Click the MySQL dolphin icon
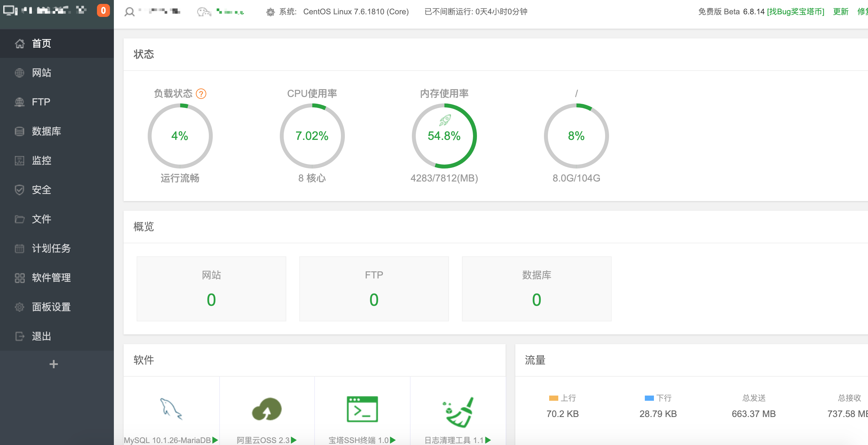Viewport: 868px width, 445px height. (171, 409)
